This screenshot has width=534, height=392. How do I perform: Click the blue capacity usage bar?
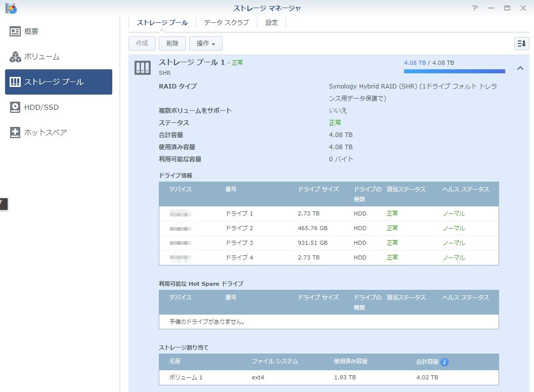tap(454, 71)
